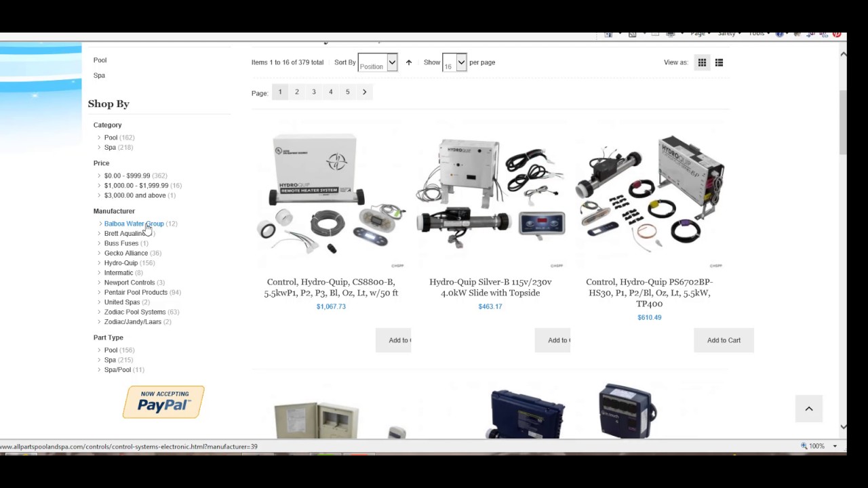
Task: Click the $463.17 price
Action: 490,306
